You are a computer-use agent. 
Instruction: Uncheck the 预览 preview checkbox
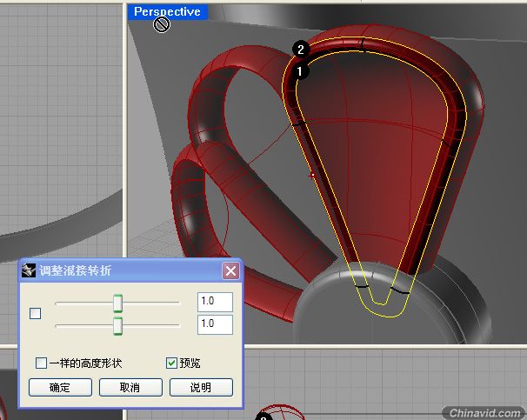tap(171, 363)
